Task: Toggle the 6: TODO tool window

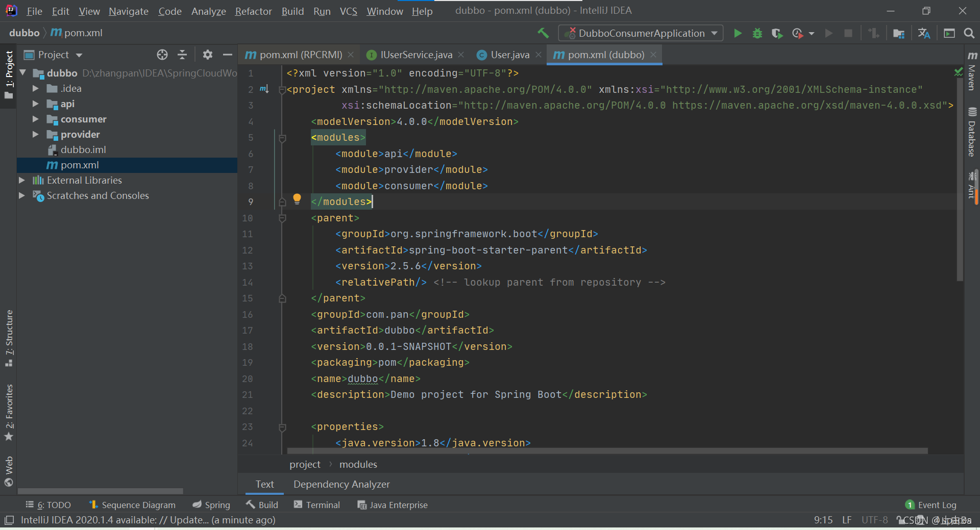Action: (x=48, y=505)
